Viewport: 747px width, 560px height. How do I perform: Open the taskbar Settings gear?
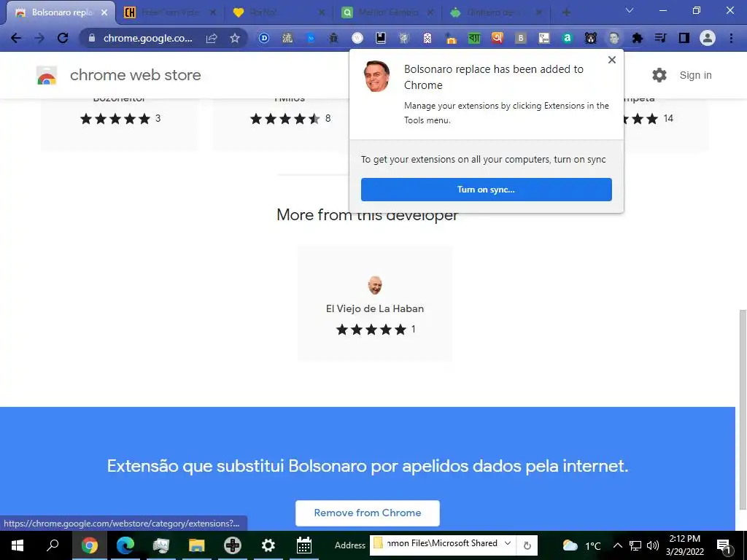click(268, 545)
